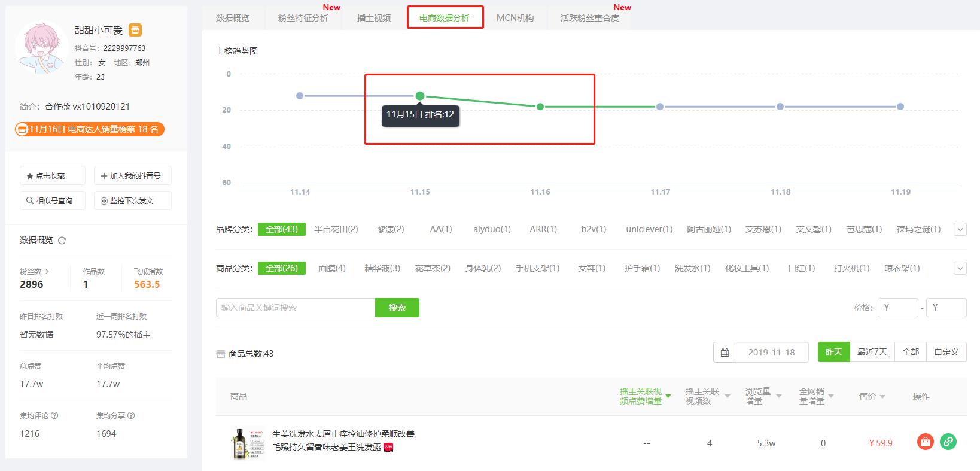The image size is (980, 471).
Task: Sort by 播主关联视频点赞增量 column
Action: point(645,396)
